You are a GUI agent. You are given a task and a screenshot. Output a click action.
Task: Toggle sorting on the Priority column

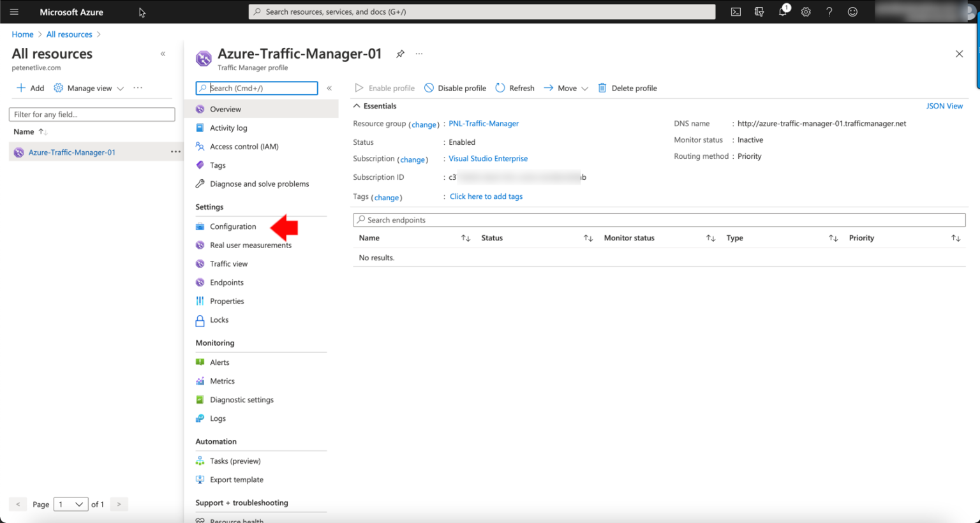tap(956, 237)
